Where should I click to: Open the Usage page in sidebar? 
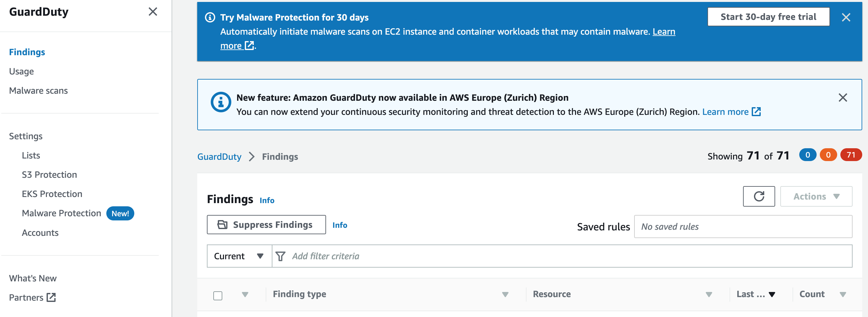pos(21,71)
